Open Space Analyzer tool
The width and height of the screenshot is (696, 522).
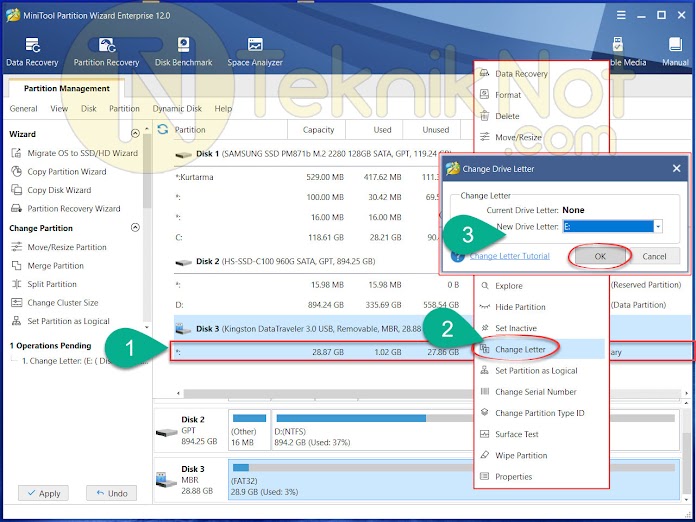255,52
